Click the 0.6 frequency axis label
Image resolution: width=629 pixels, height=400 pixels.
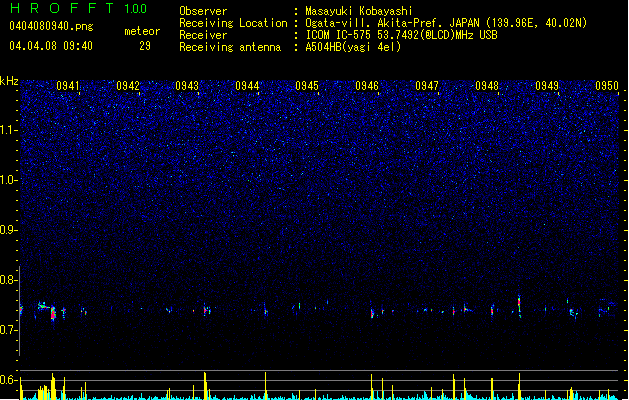tap(8, 380)
